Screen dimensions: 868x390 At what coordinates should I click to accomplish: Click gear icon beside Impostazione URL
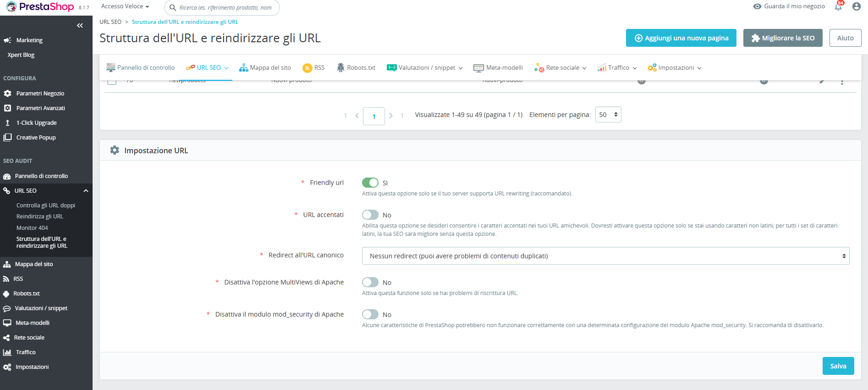(115, 150)
